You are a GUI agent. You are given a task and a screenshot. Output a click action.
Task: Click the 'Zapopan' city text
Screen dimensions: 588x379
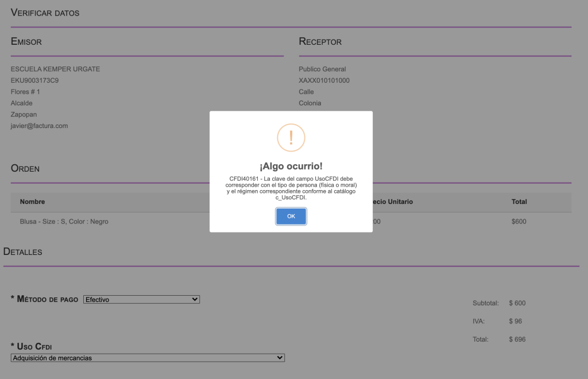[x=24, y=114]
